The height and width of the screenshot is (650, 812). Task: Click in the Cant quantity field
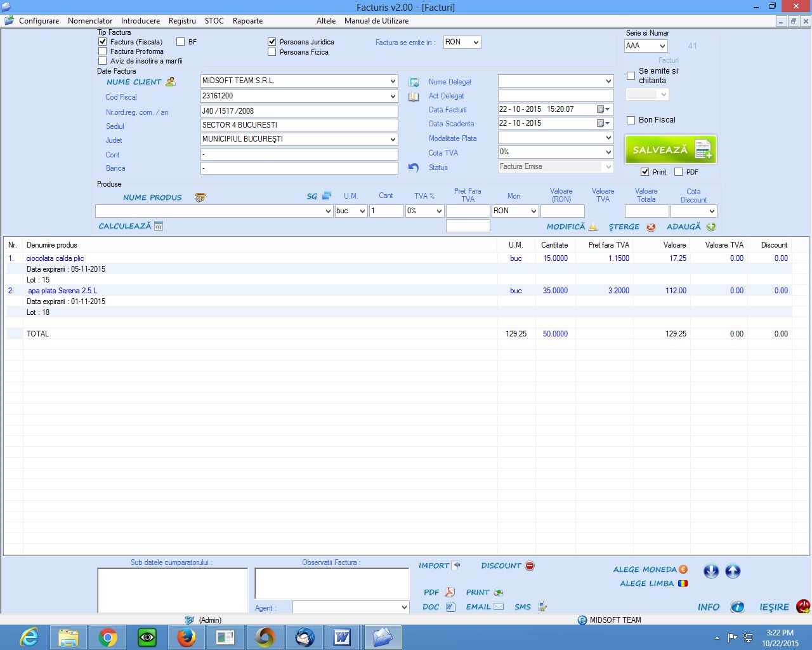pos(386,211)
